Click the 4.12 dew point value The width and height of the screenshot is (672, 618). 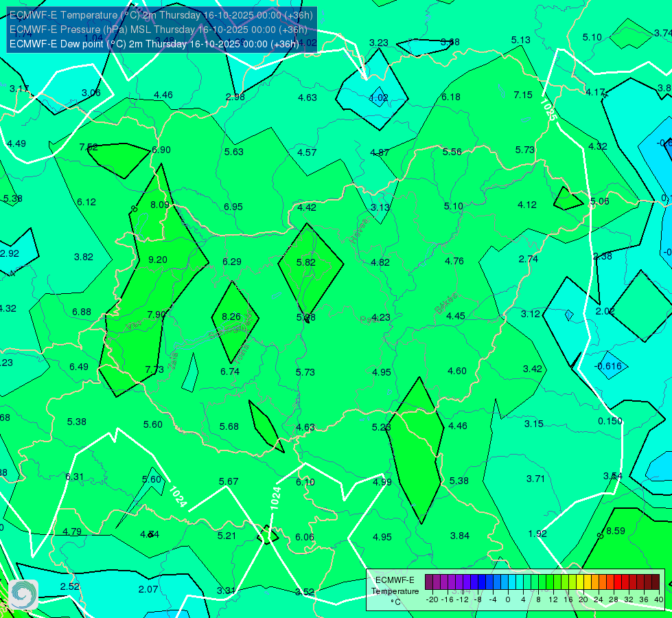coord(527,205)
